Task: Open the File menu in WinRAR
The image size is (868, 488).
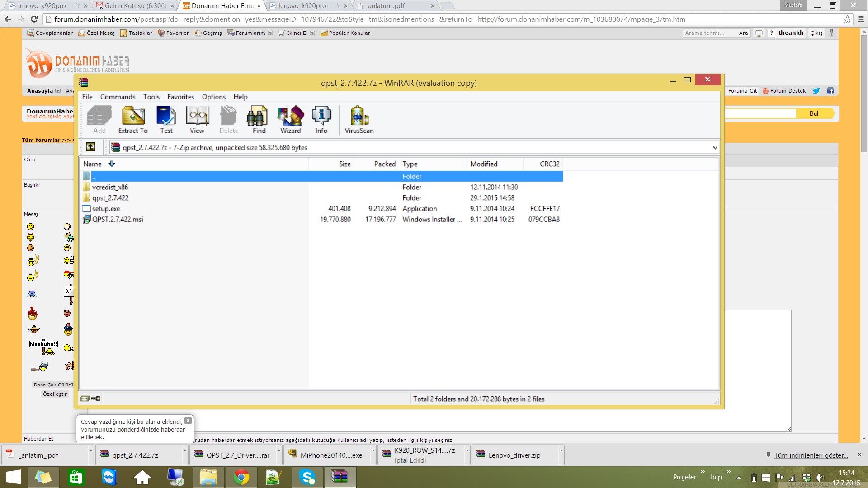Action: tap(87, 97)
